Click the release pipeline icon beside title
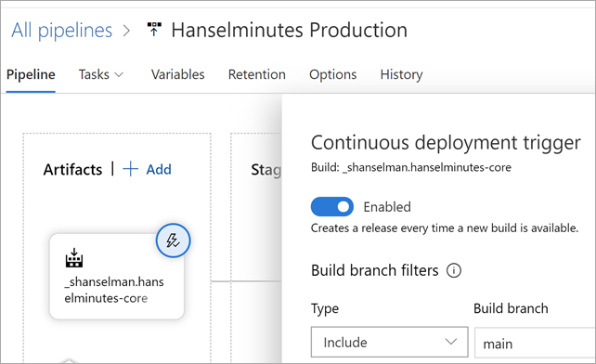596x364 pixels. 154,30
